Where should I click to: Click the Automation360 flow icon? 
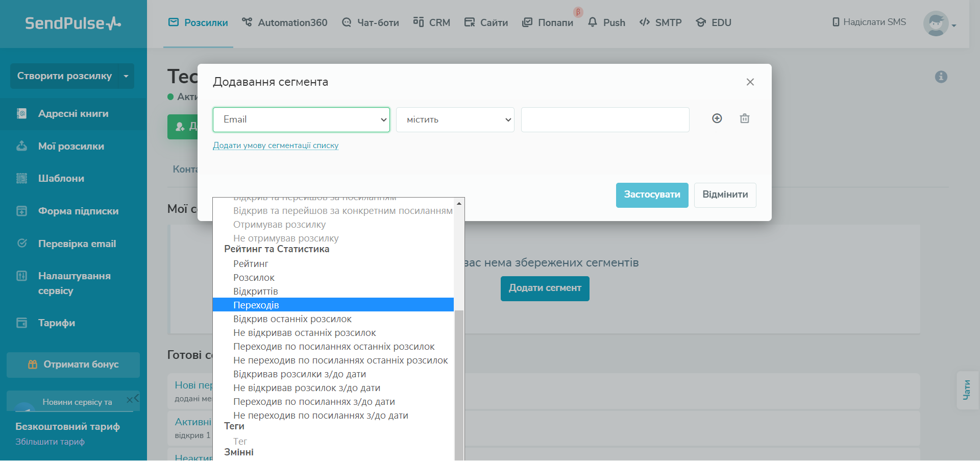[x=247, y=22]
